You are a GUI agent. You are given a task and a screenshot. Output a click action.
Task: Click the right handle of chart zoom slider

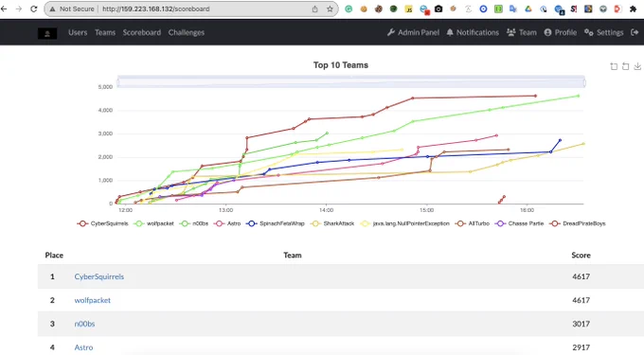[x=584, y=83]
